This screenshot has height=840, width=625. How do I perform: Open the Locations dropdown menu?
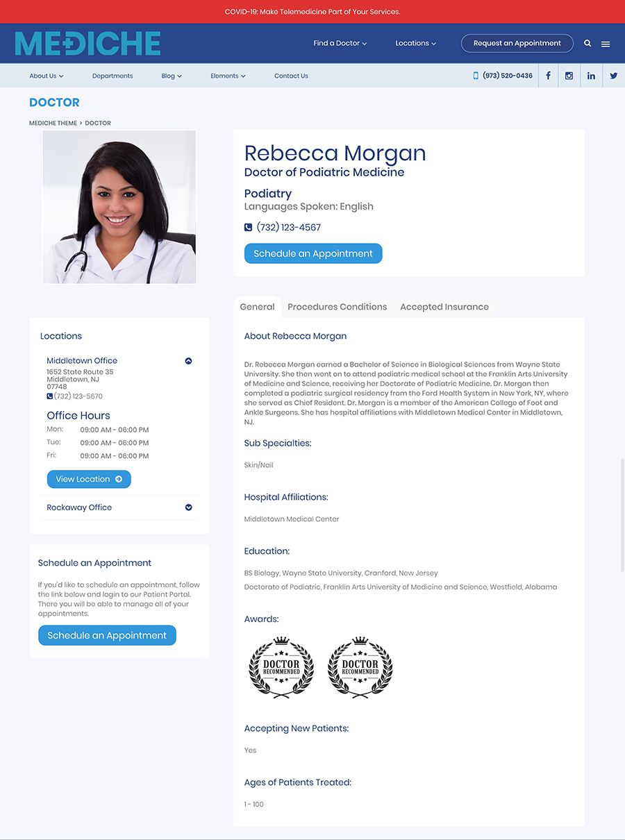(x=416, y=43)
